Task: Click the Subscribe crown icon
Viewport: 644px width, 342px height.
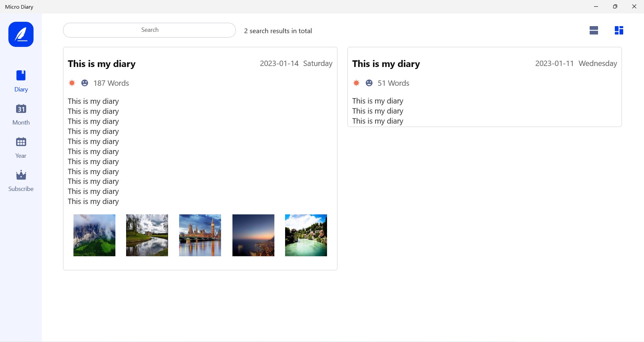Action: click(x=20, y=175)
